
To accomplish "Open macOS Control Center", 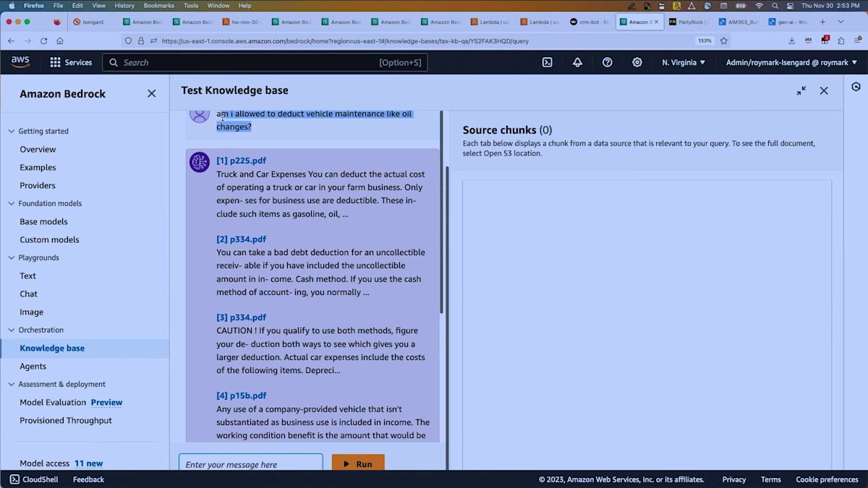I will click(789, 5).
